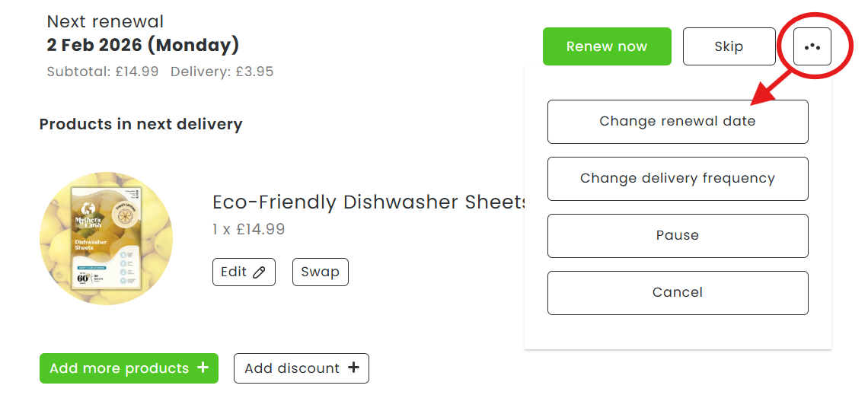Click the Delivery £3.95 text
868x398 pixels.
222,72
